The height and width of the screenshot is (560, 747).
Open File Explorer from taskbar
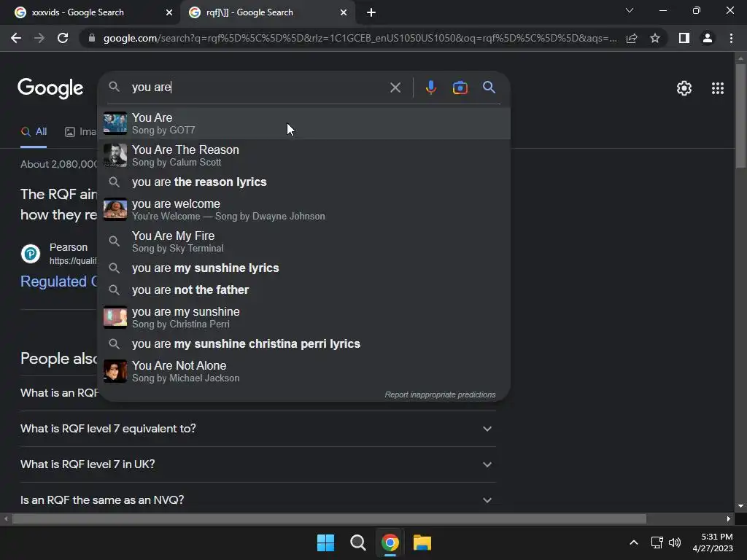422,542
